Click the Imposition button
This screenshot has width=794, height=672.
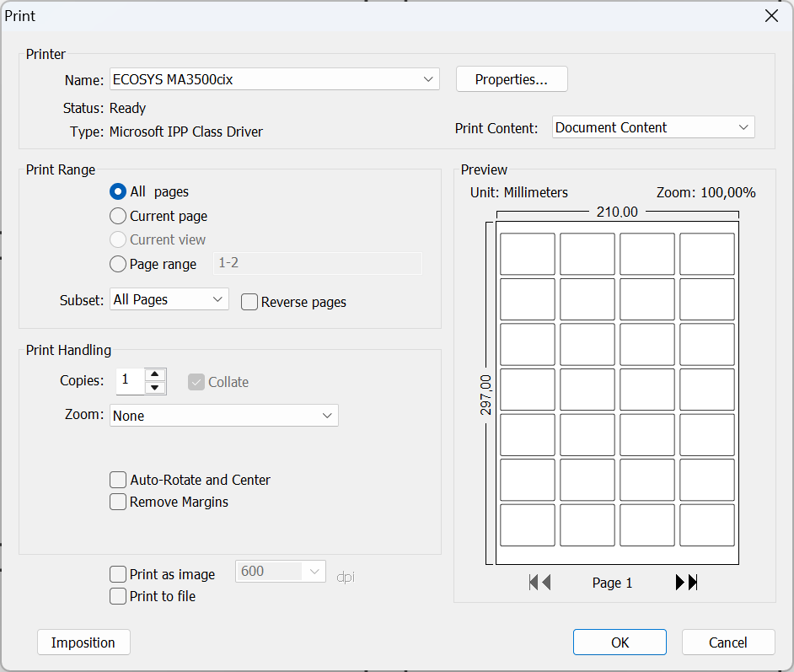(83, 642)
